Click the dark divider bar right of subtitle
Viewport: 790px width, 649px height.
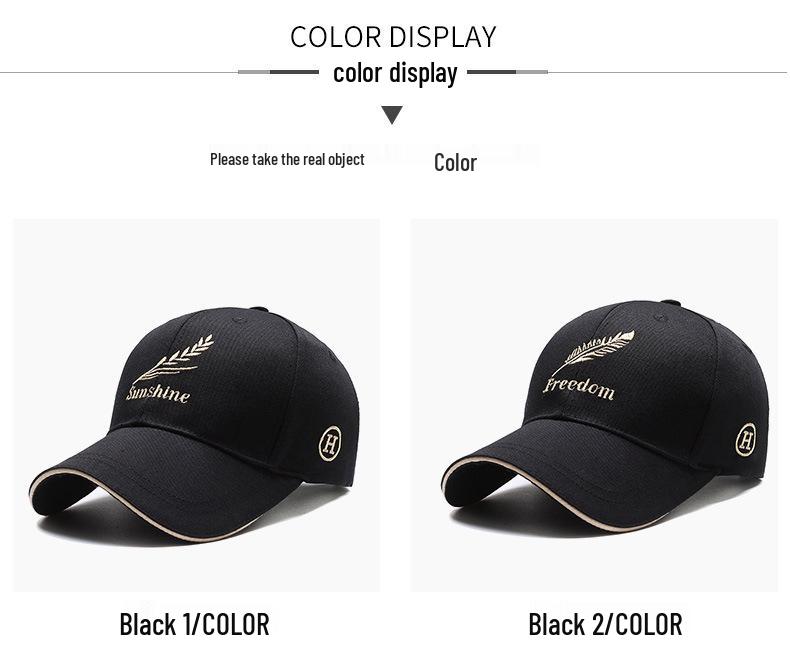click(492, 72)
